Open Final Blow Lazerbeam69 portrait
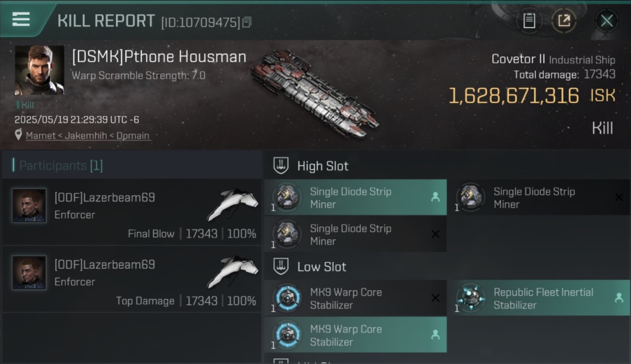631x364 pixels. point(29,205)
